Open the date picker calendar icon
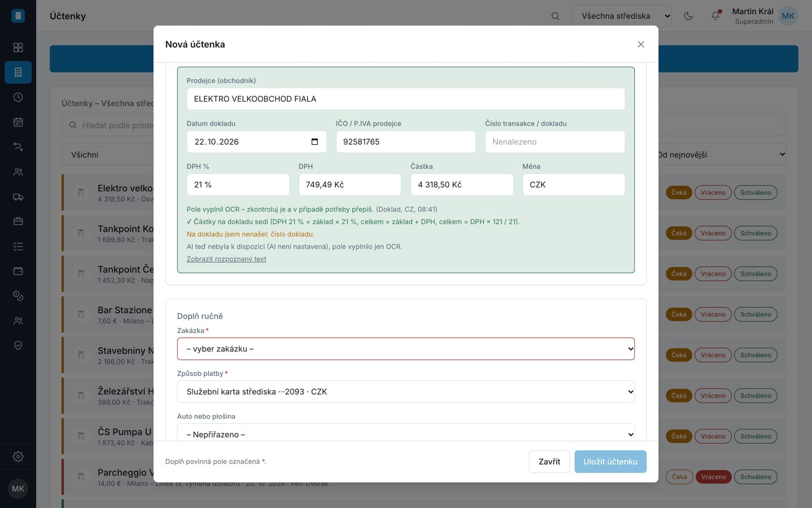 point(315,142)
